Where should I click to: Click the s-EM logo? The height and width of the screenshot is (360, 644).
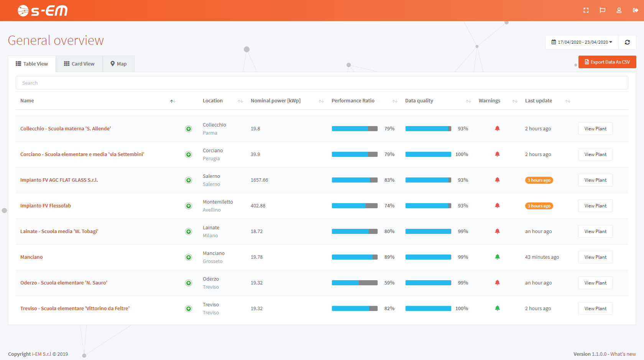coord(43,11)
